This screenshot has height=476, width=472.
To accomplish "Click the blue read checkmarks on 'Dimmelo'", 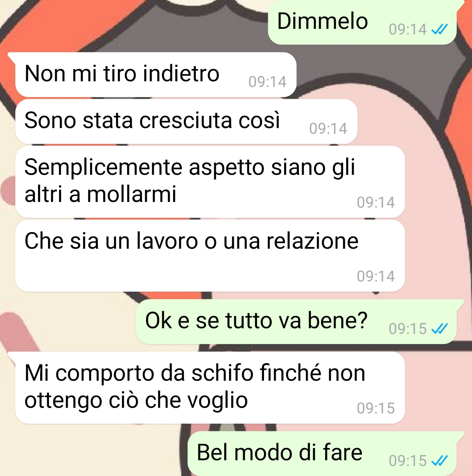I will point(439,29).
